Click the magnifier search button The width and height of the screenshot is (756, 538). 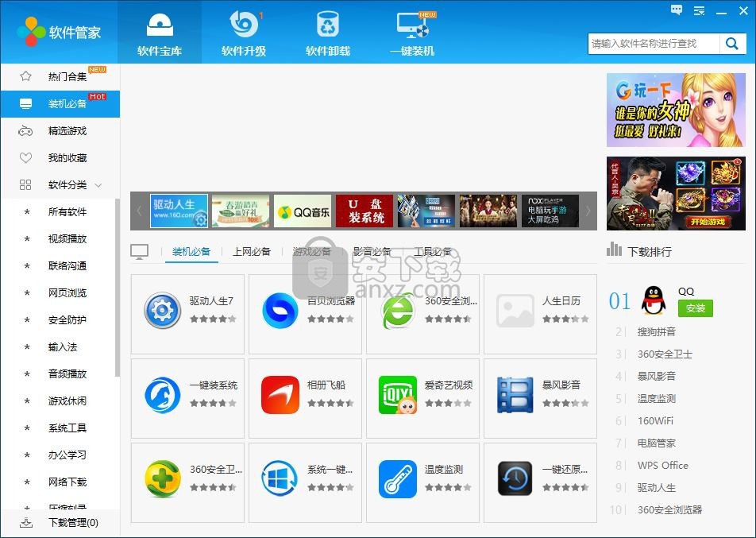732,44
